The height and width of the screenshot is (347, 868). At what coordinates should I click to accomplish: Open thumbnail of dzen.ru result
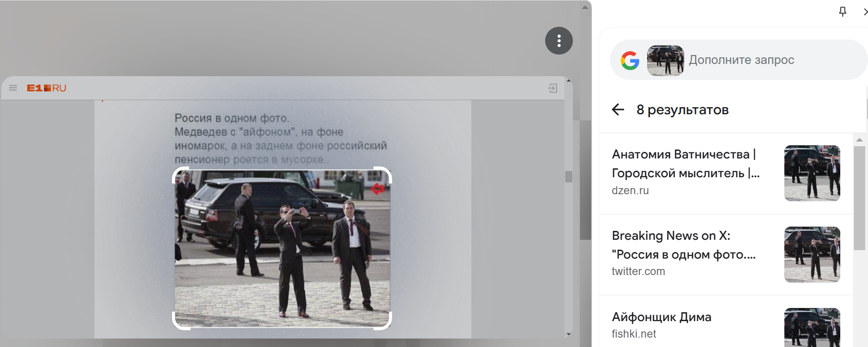tap(812, 173)
